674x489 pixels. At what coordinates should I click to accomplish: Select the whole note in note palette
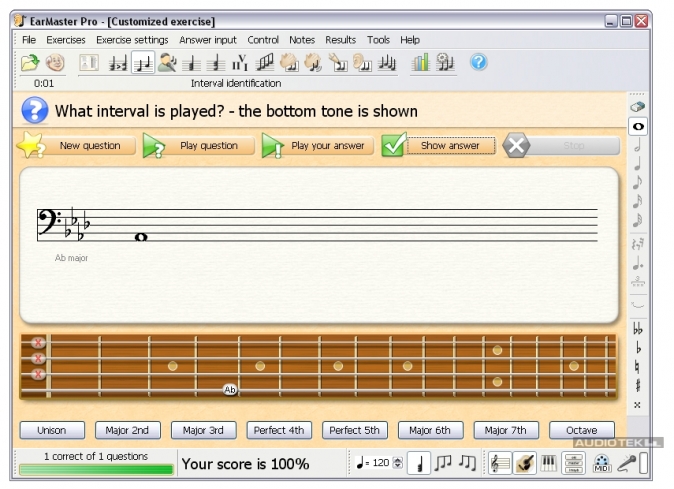coord(638,126)
